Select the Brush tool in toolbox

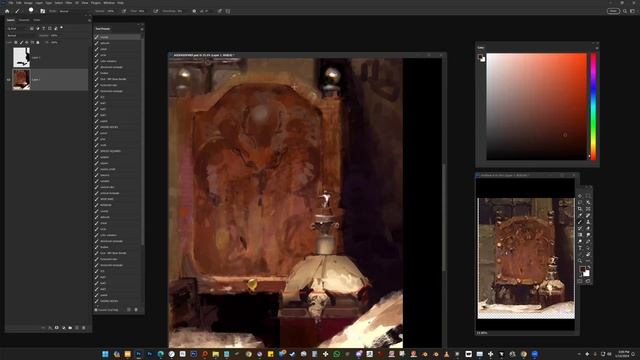(580, 222)
